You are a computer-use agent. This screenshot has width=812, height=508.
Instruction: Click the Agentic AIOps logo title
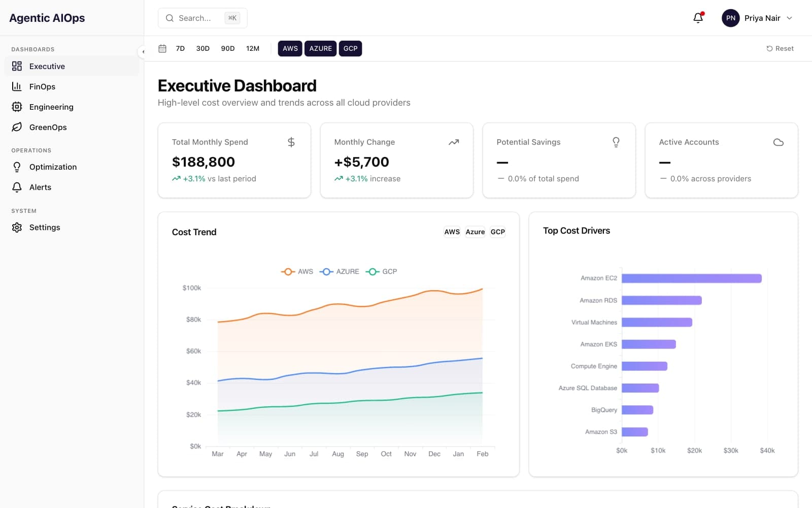click(47, 18)
